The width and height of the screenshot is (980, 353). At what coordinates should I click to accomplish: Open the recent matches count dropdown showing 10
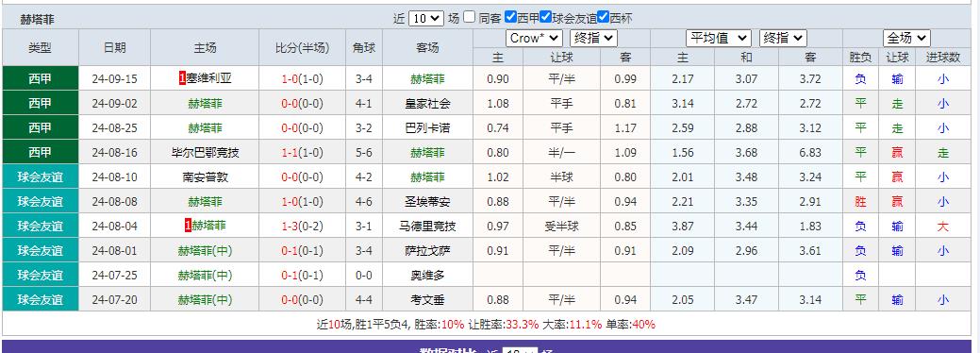coord(426,18)
